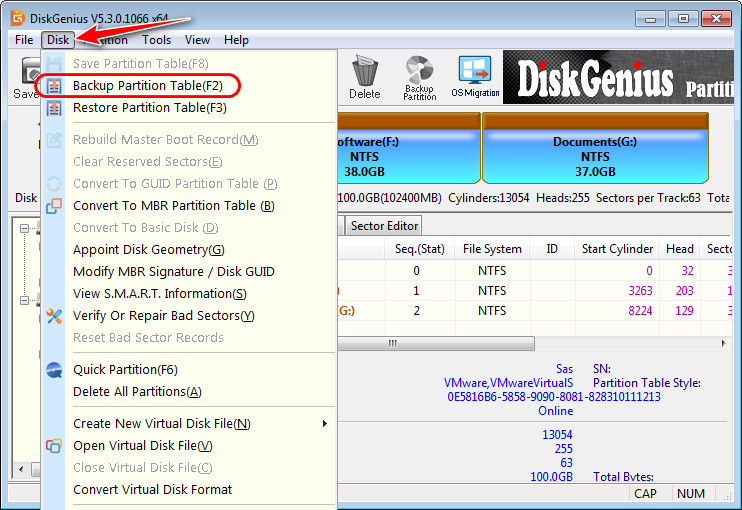The height and width of the screenshot is (510, 742).
Task: Click the File System column header
Action: [x=492, y=249]
